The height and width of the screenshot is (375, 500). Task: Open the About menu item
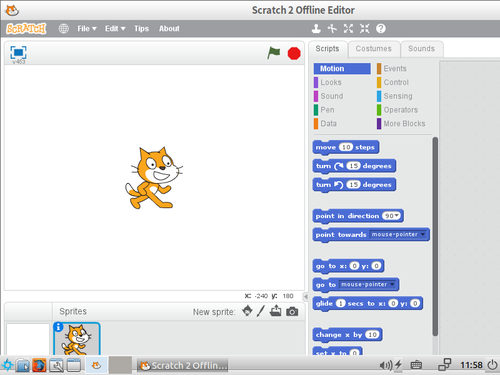point(169,29)
